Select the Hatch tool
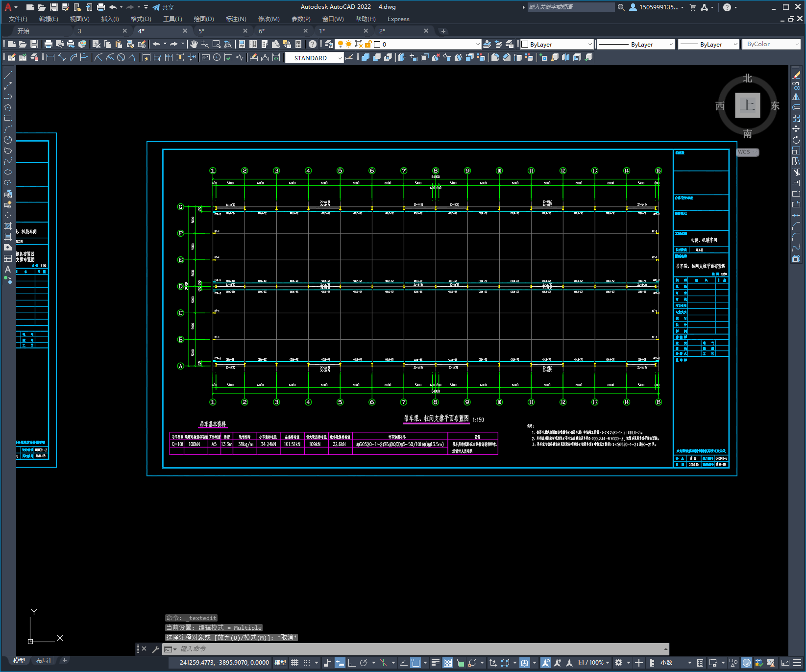This screenshot has width=806, height=672. coord(8,226)
